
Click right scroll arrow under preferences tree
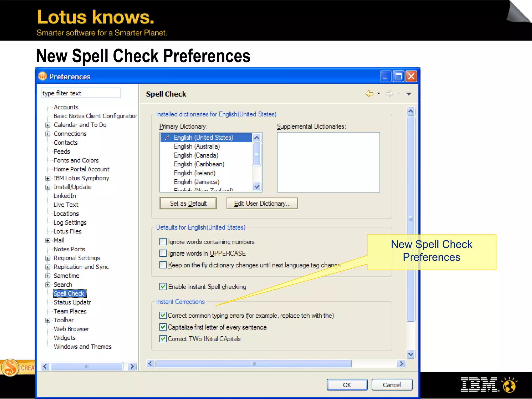point(132,366)
